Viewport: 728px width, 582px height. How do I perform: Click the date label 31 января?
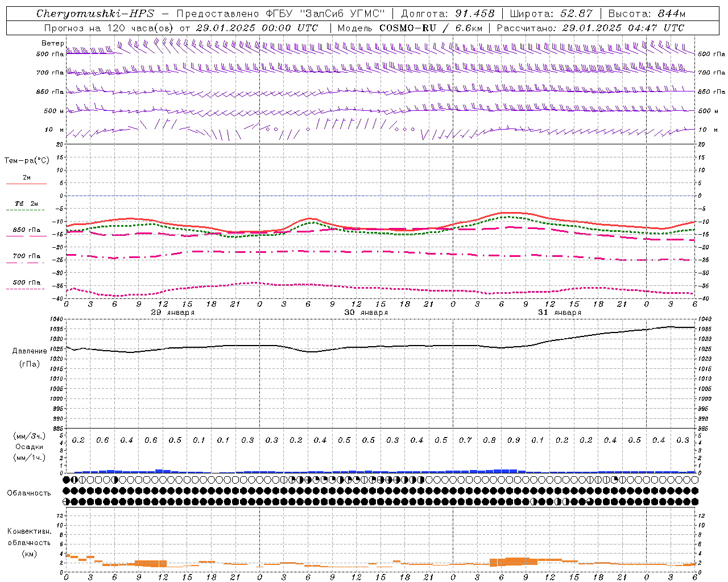coord(559,313)
